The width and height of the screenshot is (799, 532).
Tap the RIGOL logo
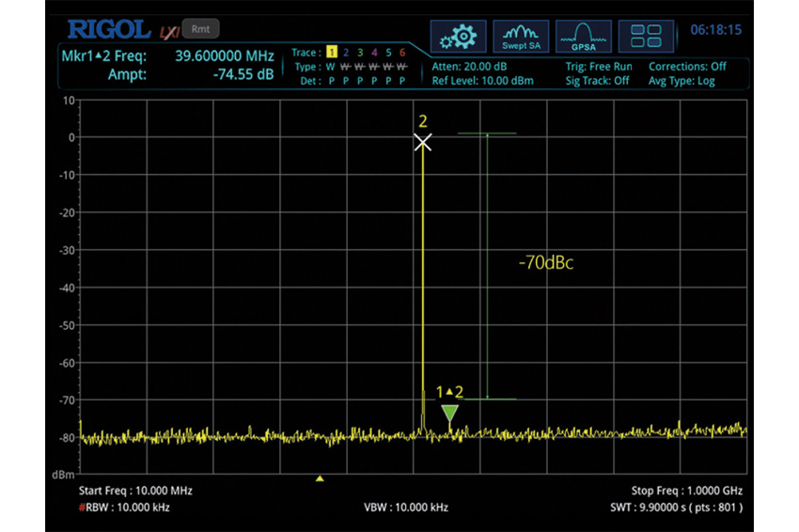[x=110, y=29]
